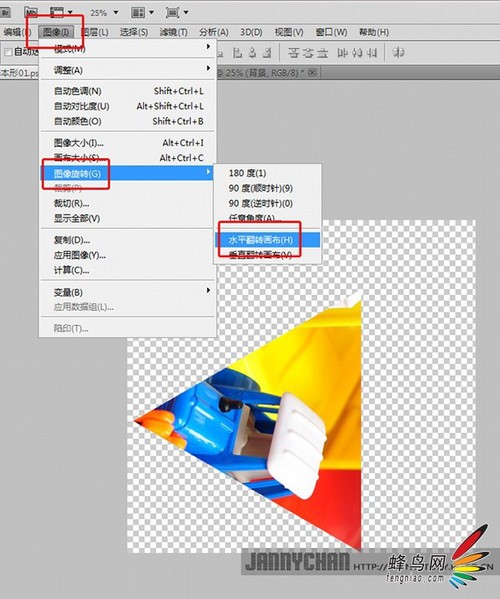Choose 计算(C)... from the menu
The height and width of the screenshot is (599, 500).
tap(128, 270)
